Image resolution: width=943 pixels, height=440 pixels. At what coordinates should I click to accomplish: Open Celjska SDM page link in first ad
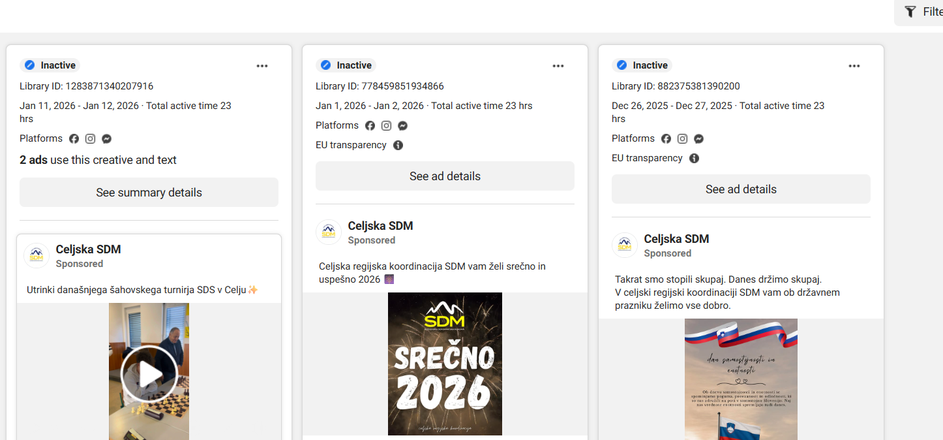coord(88,249)
